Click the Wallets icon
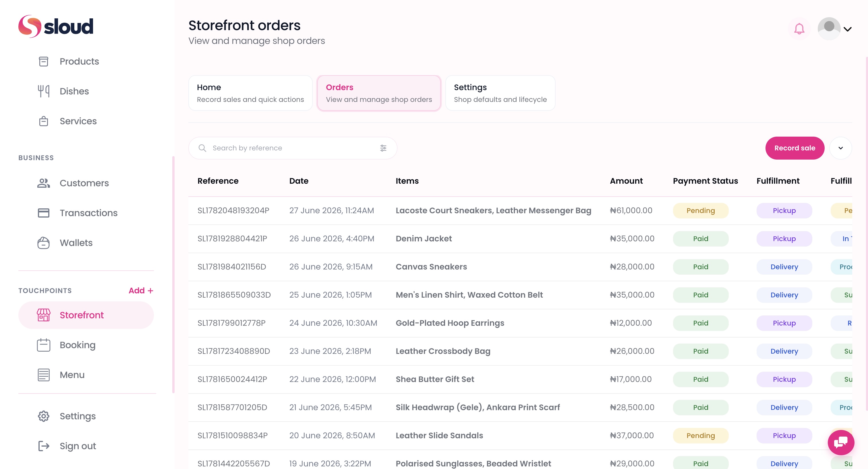The height and width of the screenshot is (469, 868). click(43, 243)
